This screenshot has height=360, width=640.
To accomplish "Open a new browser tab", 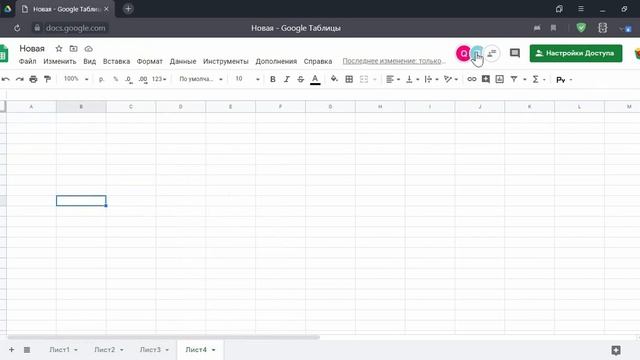I will pos(128,9).
